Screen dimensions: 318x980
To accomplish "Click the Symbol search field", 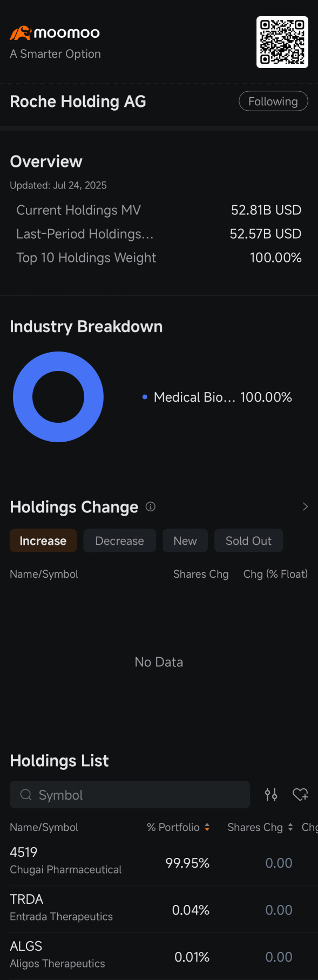I will [x=130, y=794].
